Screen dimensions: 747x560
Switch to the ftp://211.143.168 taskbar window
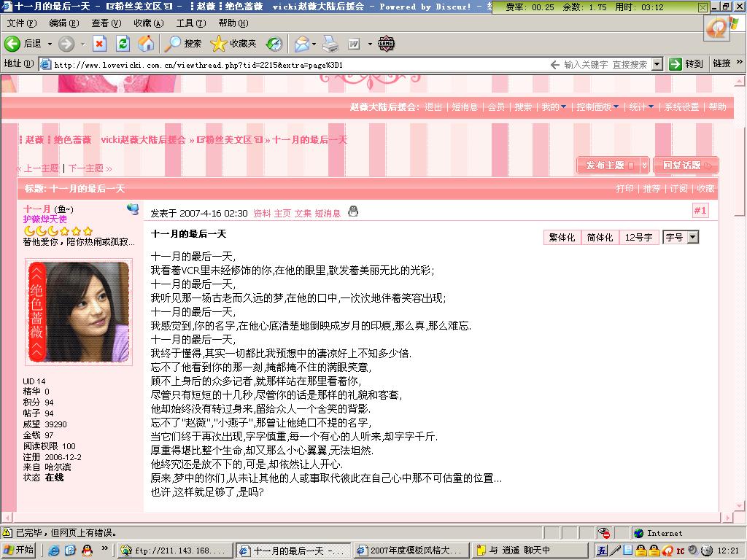pyautogui.click(x=175, y=551)
